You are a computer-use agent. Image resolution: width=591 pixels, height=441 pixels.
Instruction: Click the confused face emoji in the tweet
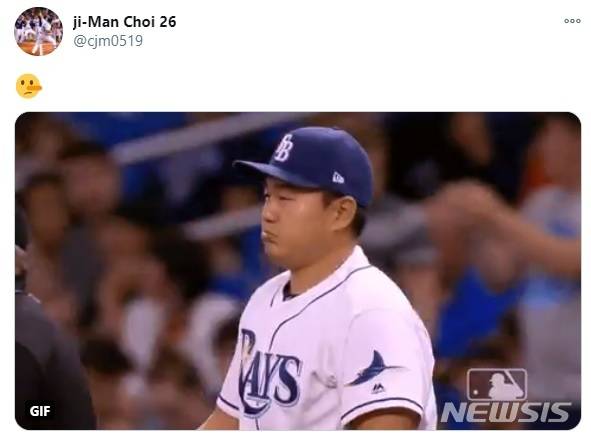click(29, 86)
